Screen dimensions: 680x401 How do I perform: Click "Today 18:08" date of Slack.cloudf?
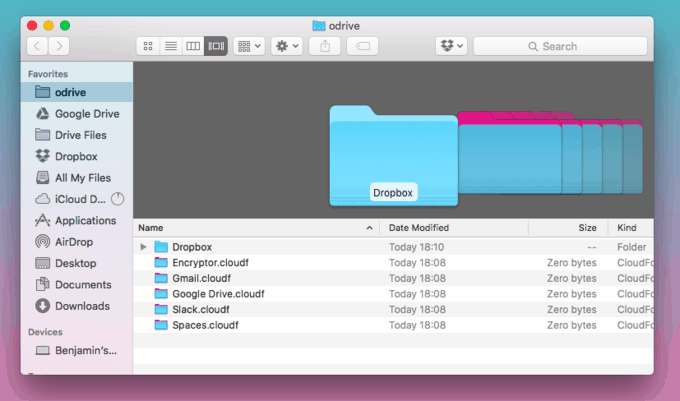coord(417,309)
